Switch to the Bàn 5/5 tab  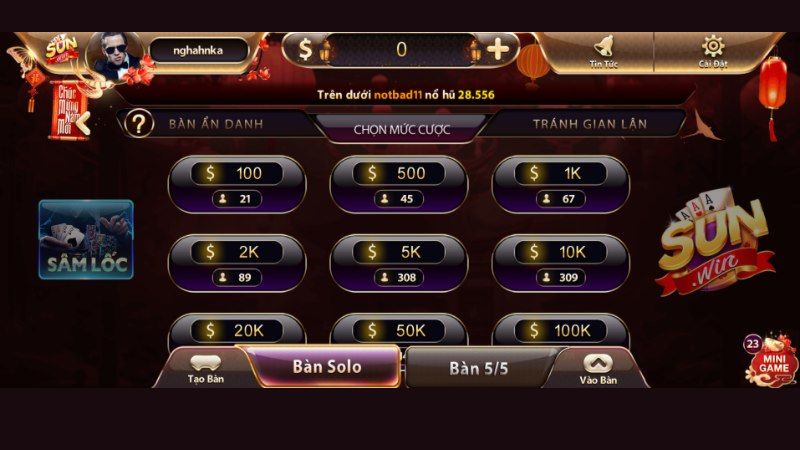pos(479,368)
